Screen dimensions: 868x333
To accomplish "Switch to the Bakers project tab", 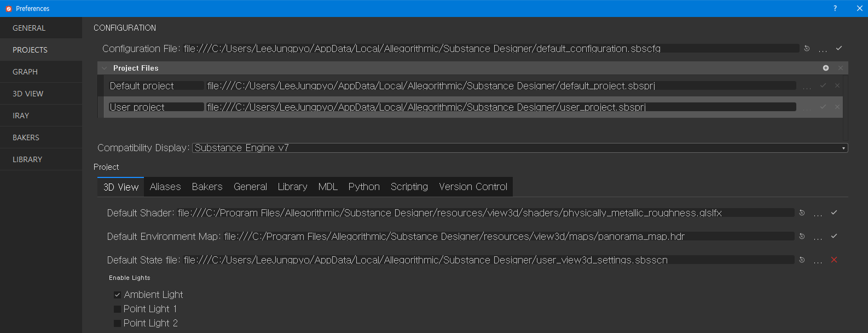I will click(207, 187).
